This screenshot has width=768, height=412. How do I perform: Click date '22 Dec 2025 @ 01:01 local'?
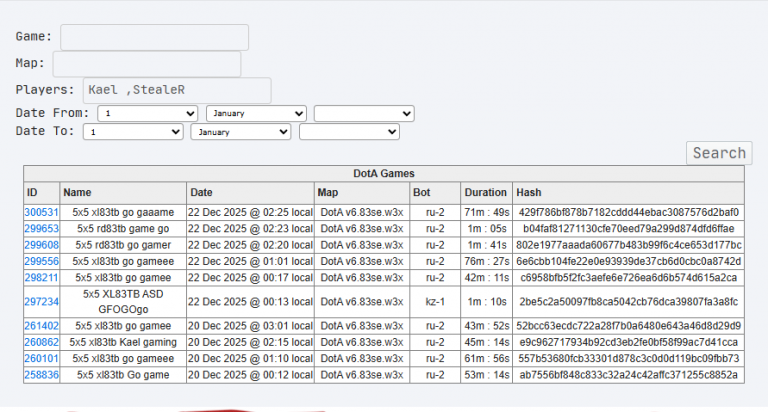click(x=250, y=262)
